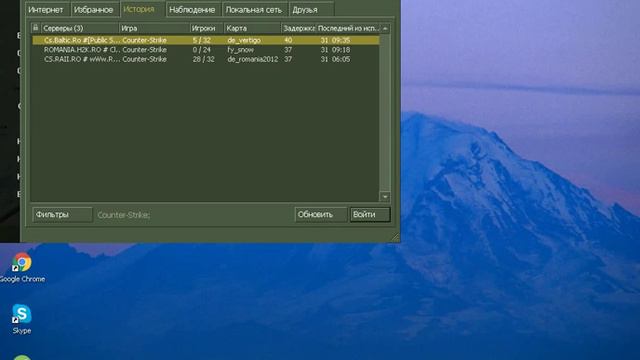640x360 pixels.
Task: Sort by the Игра column header
Action: coord(154,28)
